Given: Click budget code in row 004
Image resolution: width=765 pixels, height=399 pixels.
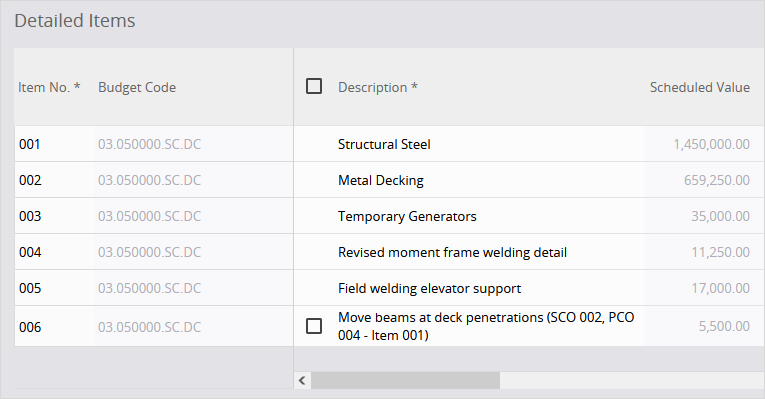Looking at the screenshot, I should click(149, 253).
